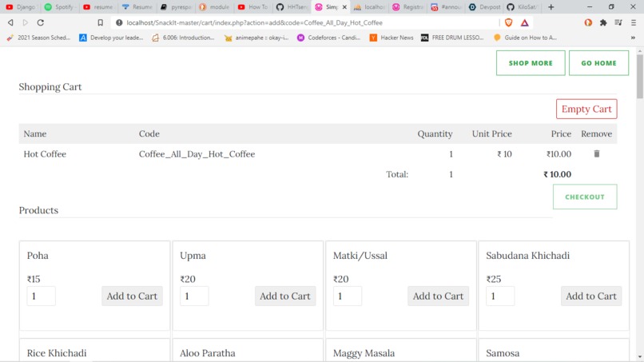Click the CHECKOUT button
The width and height of the screenshot is (644, 362).
pos(584,197)
